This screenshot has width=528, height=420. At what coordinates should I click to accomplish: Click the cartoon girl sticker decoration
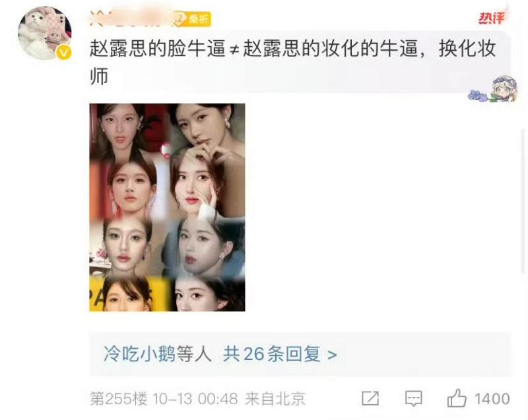493,89
